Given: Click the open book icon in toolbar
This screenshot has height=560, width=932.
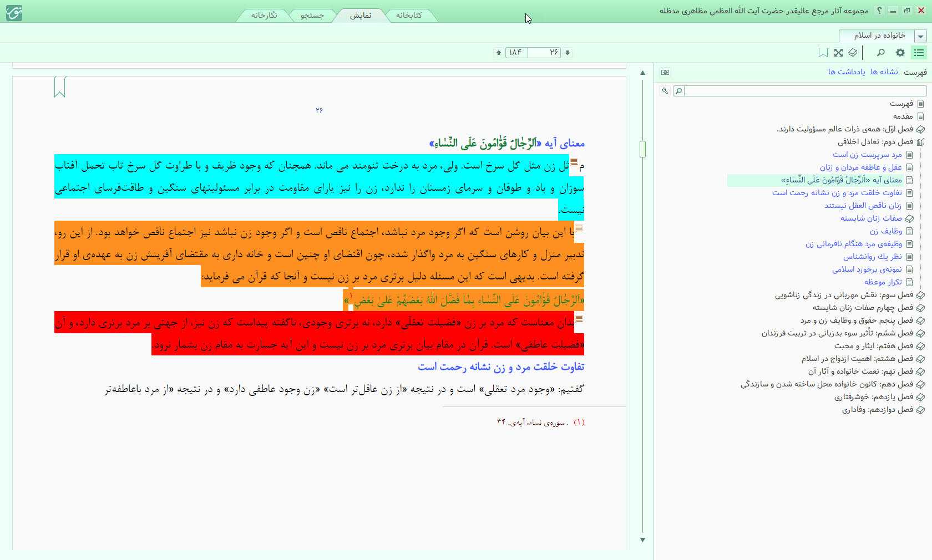Looking at the screenshot, I should (x=853, y=53).
